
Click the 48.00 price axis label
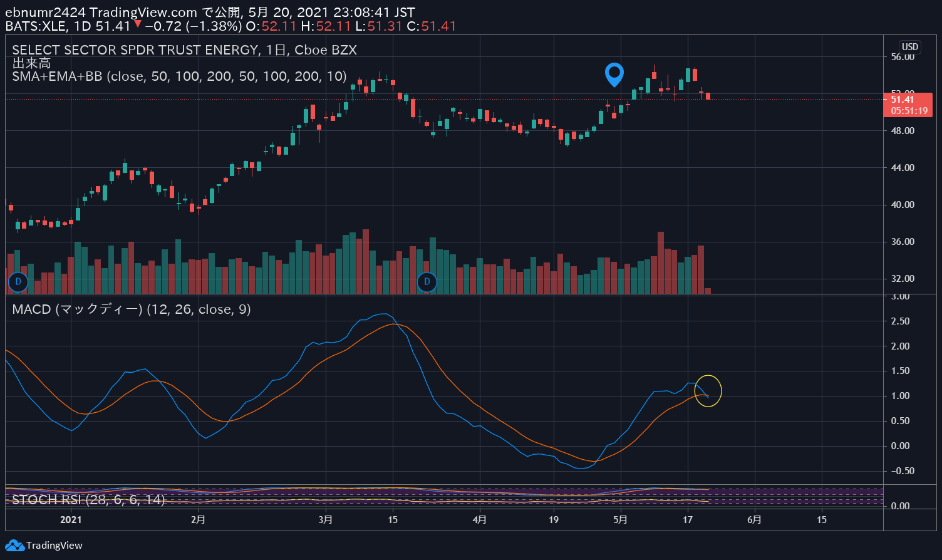point(903,131)
